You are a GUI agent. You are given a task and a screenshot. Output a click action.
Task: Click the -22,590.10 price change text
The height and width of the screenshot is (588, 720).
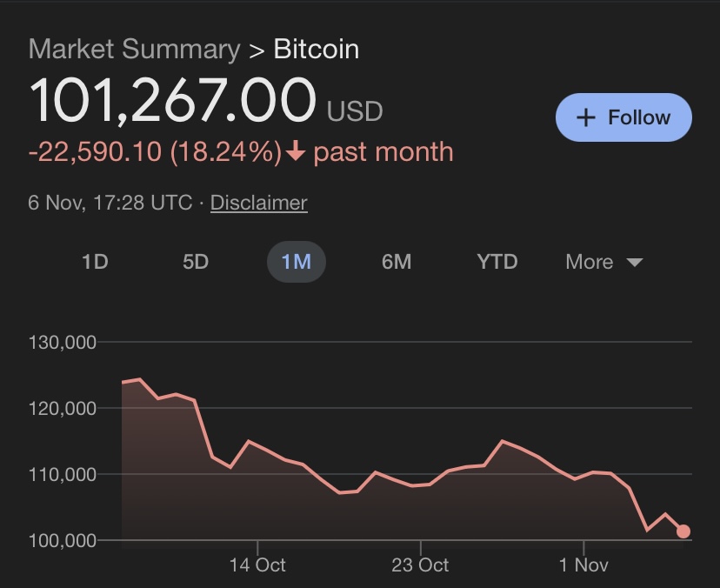click(96, 152)
